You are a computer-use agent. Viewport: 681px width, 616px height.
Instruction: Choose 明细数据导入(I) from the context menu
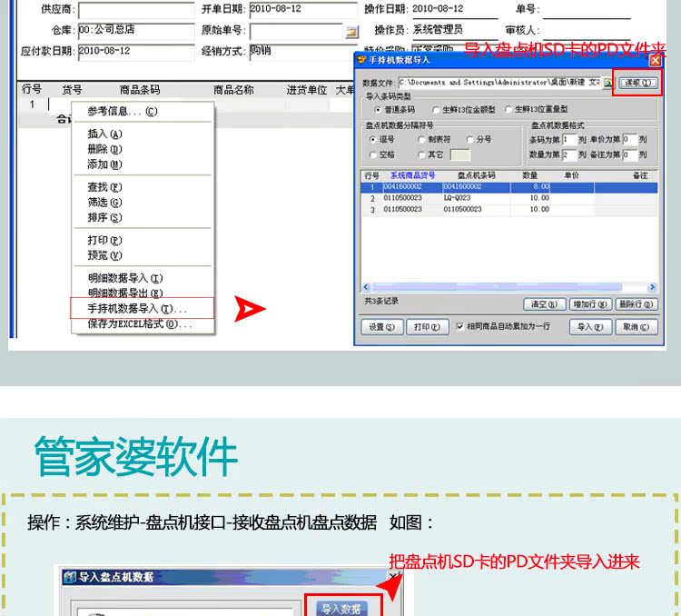[x=143, y=278]
